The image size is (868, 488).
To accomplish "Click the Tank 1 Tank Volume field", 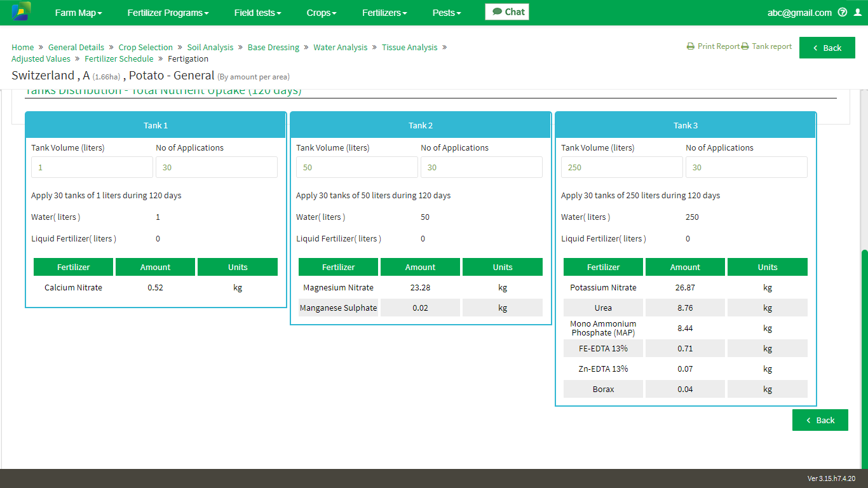I will [x=92, y=167].
